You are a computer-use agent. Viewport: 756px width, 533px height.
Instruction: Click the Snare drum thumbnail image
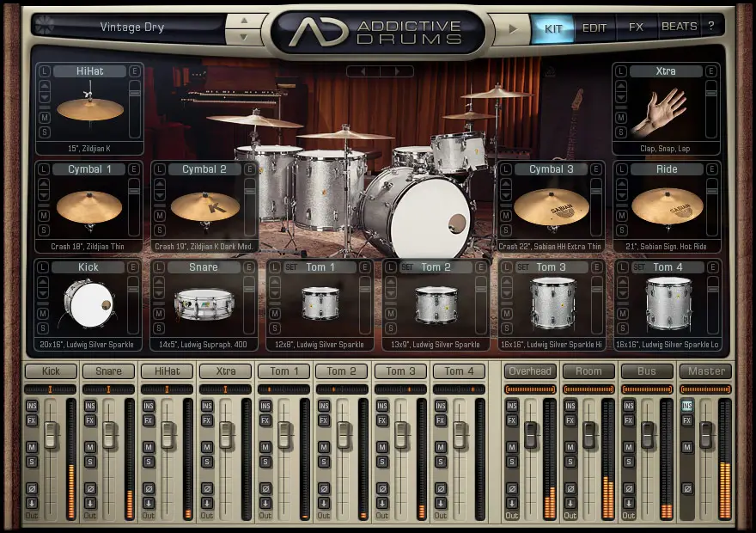click(x=204, y=304)
